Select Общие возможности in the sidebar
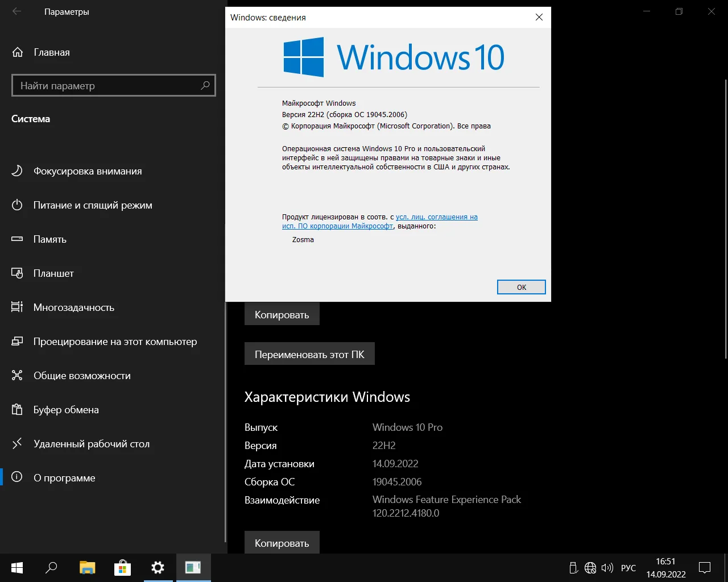Viewport: 728px width, 582px height. 82,376
